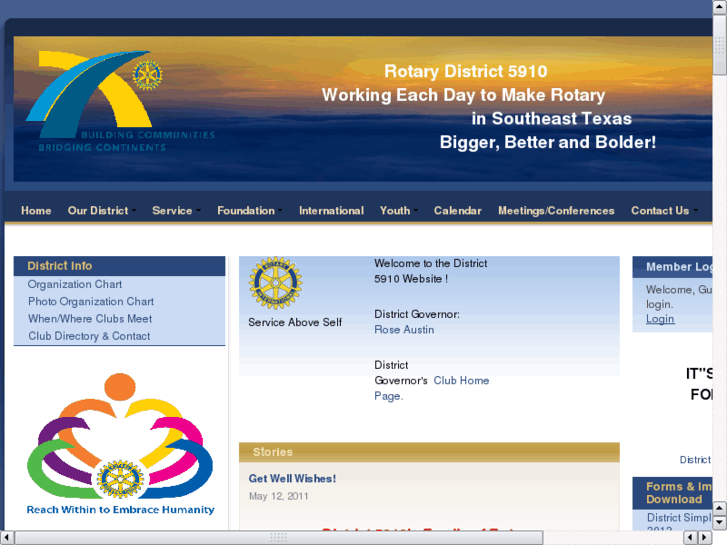Click the vertical scrollbar thumb
Image resolution: width=727 pixels, height=545 pixels.
(720, 44)
